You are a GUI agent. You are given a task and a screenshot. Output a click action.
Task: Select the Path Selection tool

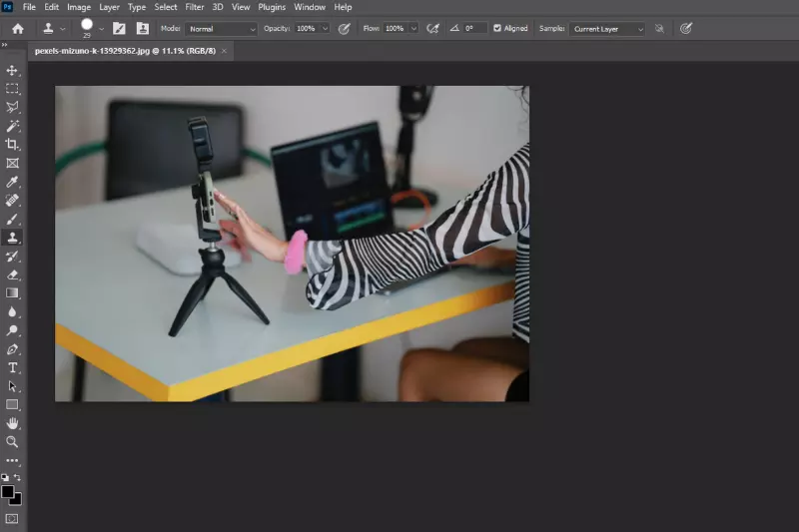(12, 386)
